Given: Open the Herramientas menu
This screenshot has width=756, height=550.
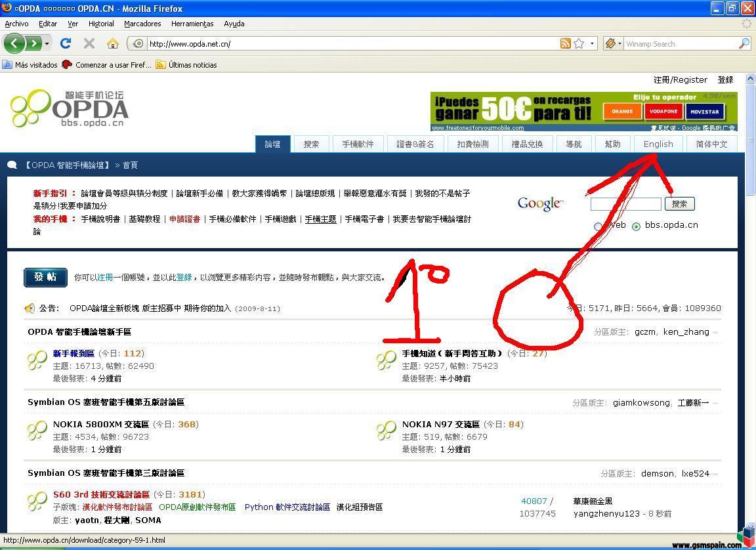Looking at the screenshot, I should pyautogui.click(x=192, y=24).
